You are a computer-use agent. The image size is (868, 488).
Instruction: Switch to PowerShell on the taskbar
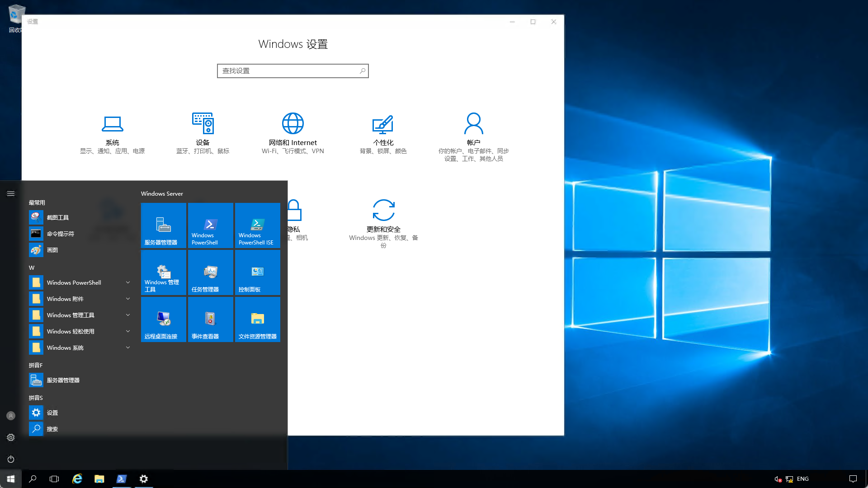122,479
